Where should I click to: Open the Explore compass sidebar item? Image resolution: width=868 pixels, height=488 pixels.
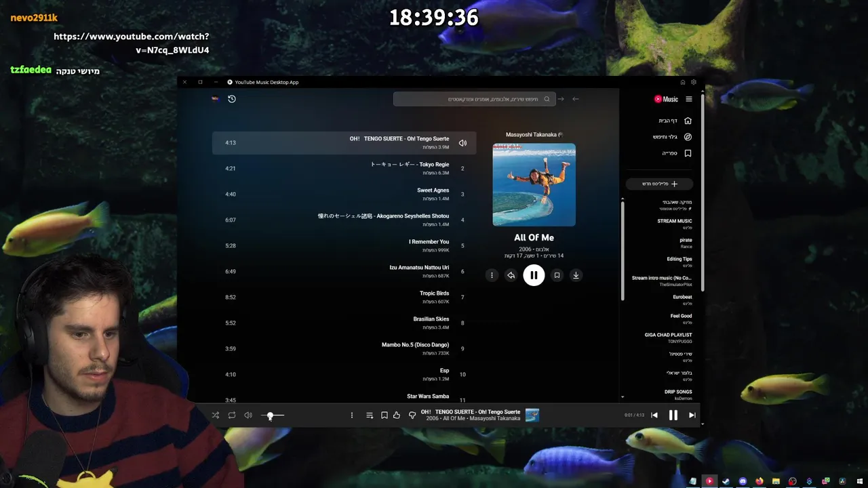click(x=673, y=137)
